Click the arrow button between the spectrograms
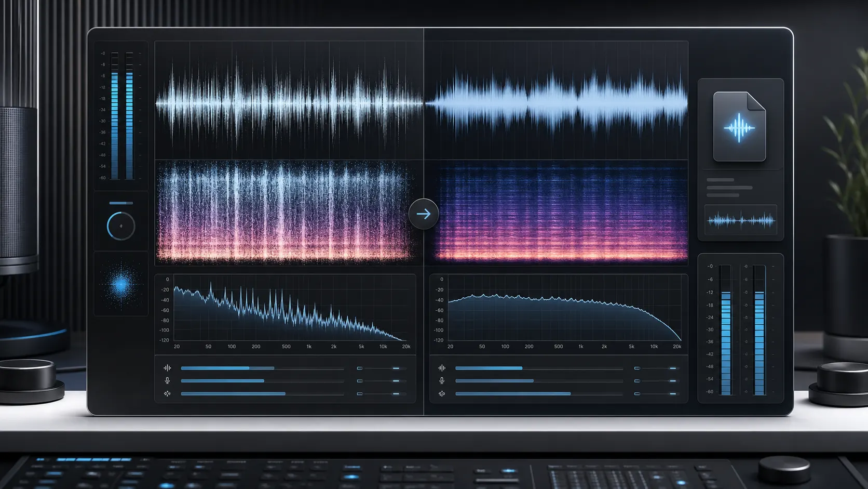This screenshot has width=868, height=489. [x=424, y=214]
